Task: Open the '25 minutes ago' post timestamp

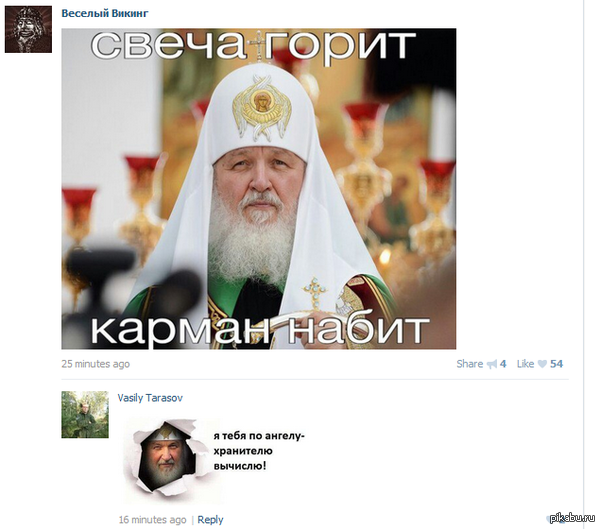Action: pos(96,364)
